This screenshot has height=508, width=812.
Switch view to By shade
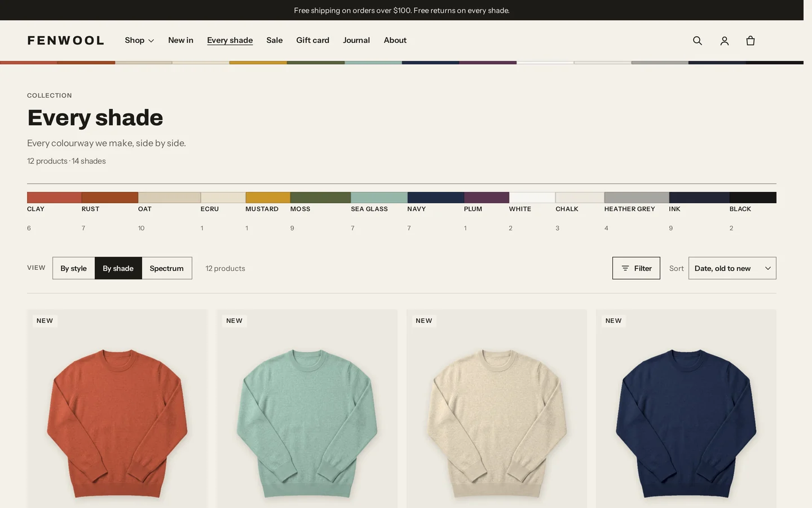coord(118,268)
